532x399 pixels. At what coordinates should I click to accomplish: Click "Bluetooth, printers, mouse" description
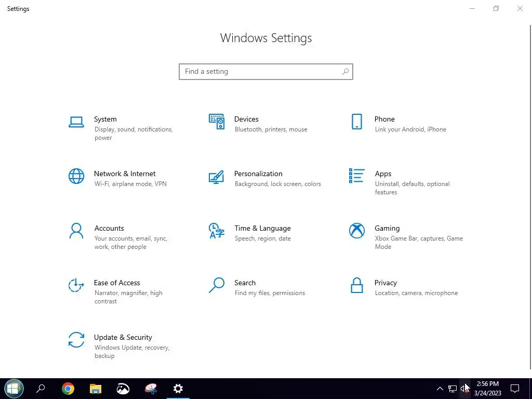271,129
